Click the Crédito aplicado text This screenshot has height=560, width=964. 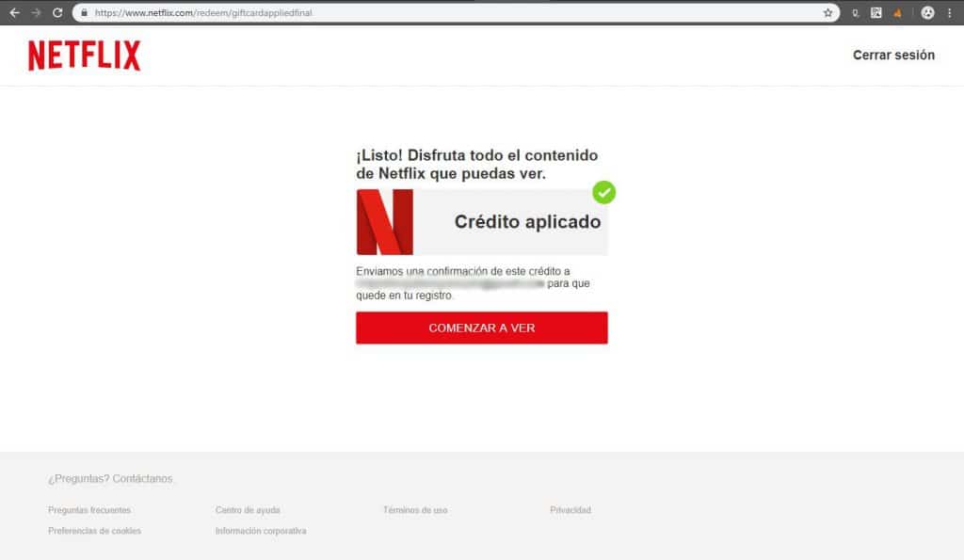click(x=527, y=221)
